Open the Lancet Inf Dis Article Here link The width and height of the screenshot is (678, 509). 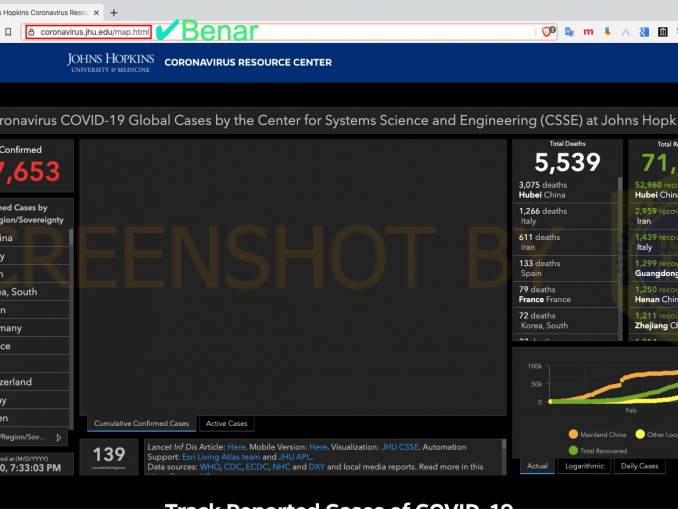pos(236,447)
